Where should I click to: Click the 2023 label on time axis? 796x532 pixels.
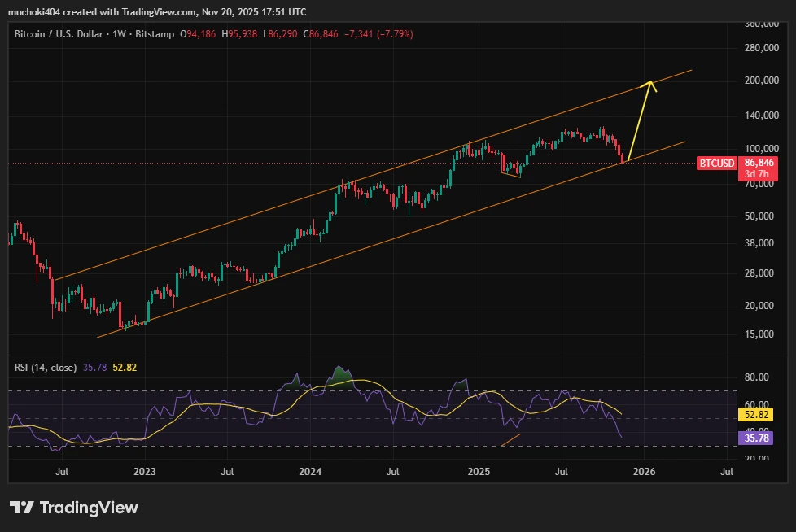[144, 471]
